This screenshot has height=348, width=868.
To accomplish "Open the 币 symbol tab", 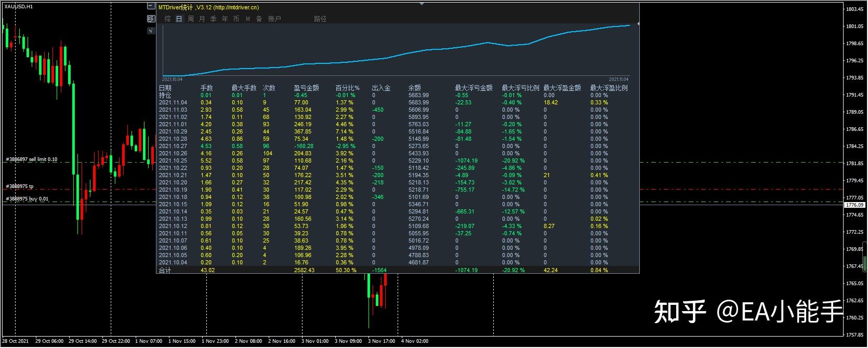I will 236,19.
